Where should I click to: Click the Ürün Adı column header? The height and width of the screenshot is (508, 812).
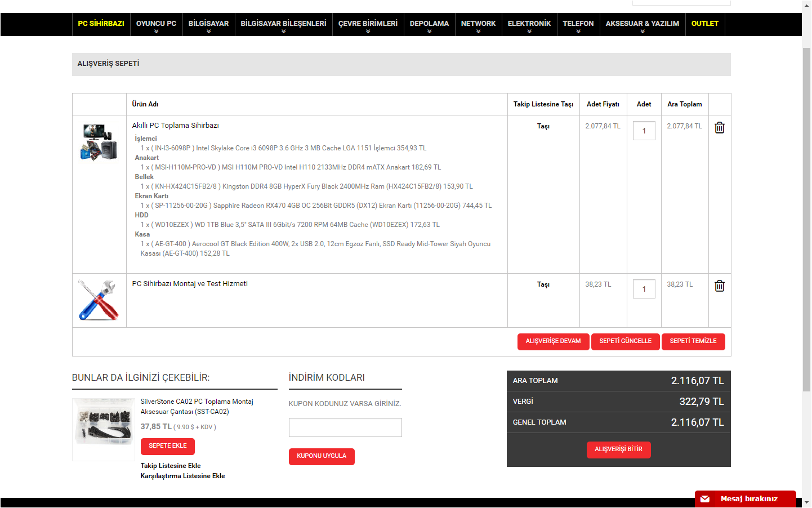(x=145, y=104)
